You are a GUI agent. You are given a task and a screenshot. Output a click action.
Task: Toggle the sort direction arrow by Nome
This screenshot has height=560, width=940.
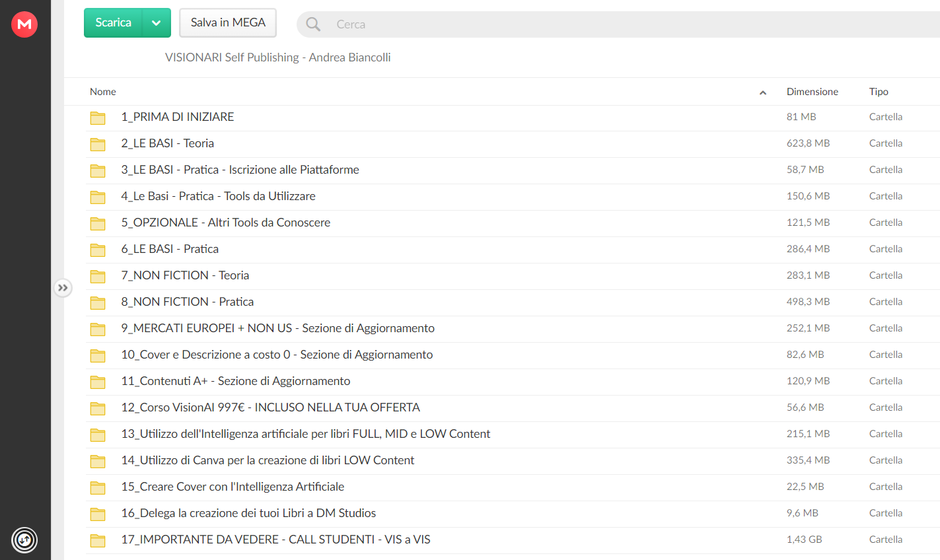763,92
